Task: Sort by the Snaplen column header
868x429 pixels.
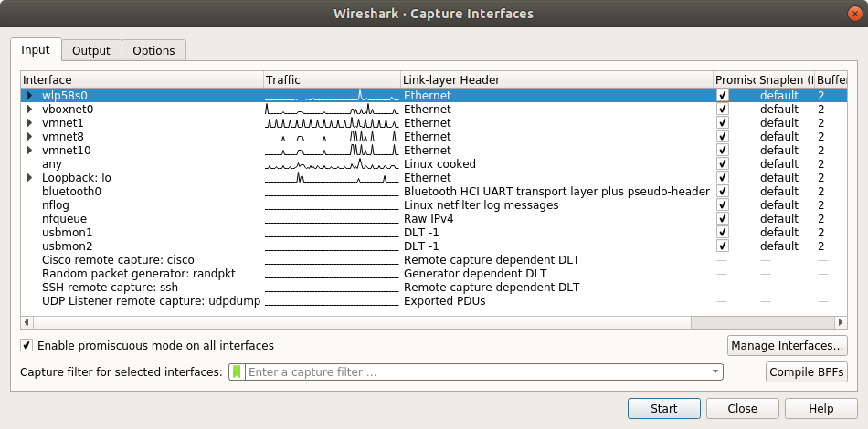Action: tap(786, 79)
